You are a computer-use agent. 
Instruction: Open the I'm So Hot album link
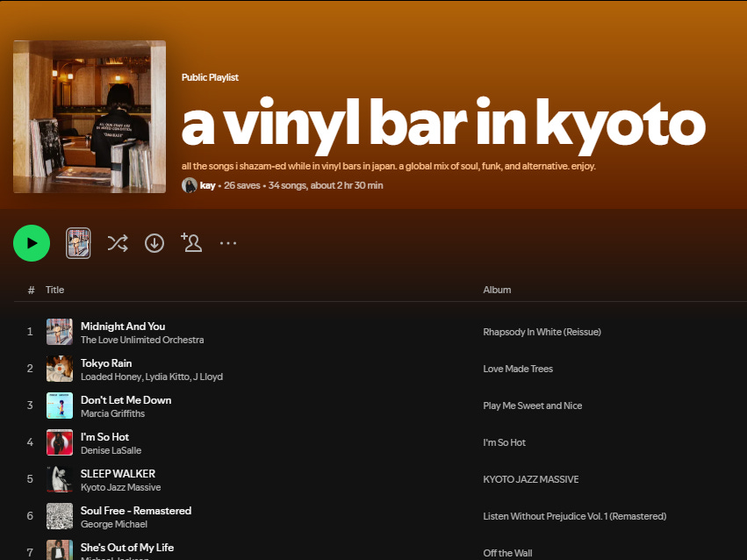click(x=505, y=442)
